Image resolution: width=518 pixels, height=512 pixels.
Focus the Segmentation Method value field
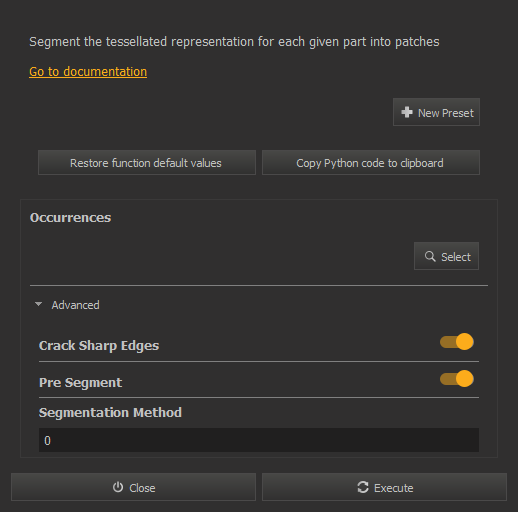(x=259, y=440)
